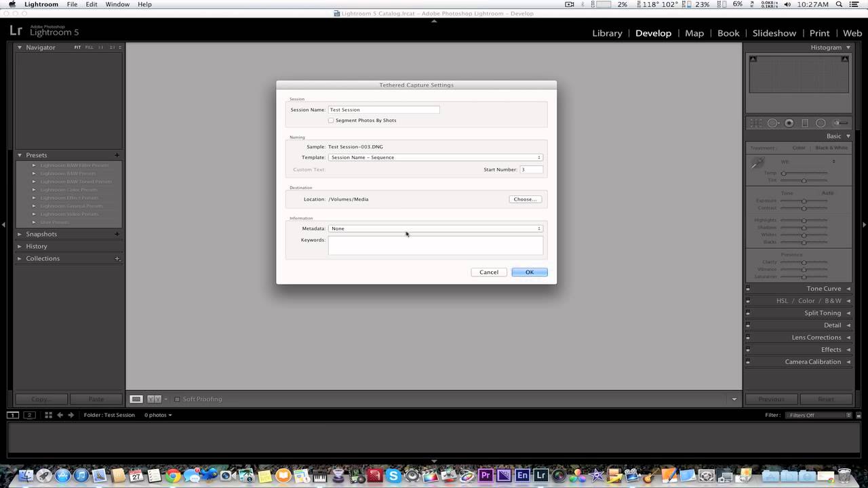Toggle the Lens Corrections panel switch
The width and height of the screenshot is (868, 488).
coord(748,338)
